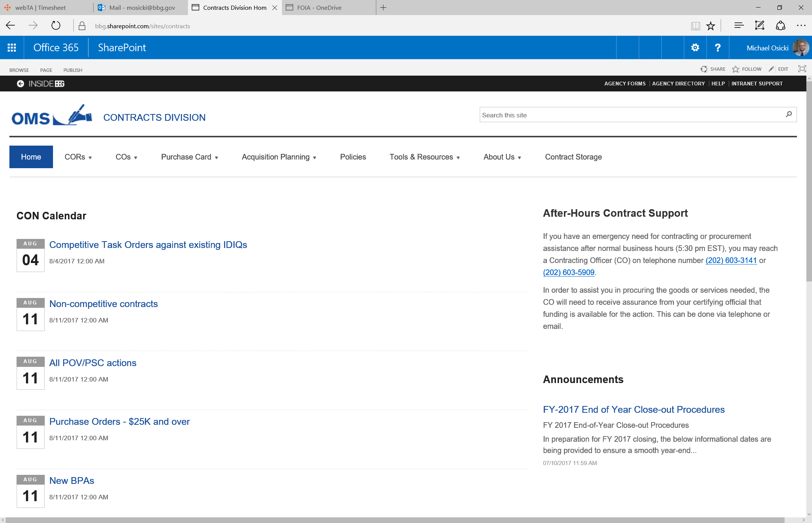812x523 pixels.
Task: Follow the site with star icon
Action: pyautogui.click(x=736, y=69)
